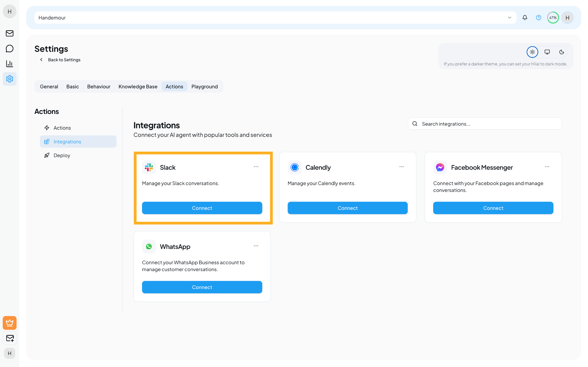The height and width of the screenshot is (367, 588).
Task: Click the orange crown upgrade icon
Action: coord(10,323)
